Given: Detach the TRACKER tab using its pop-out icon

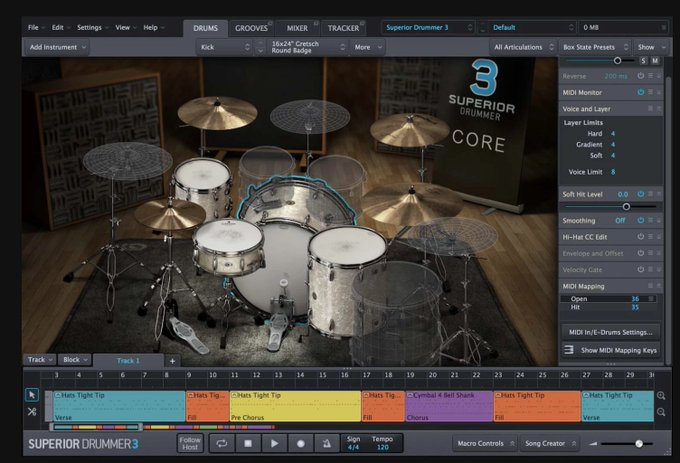Looking at the screenshot, I should tap(363, 23).
